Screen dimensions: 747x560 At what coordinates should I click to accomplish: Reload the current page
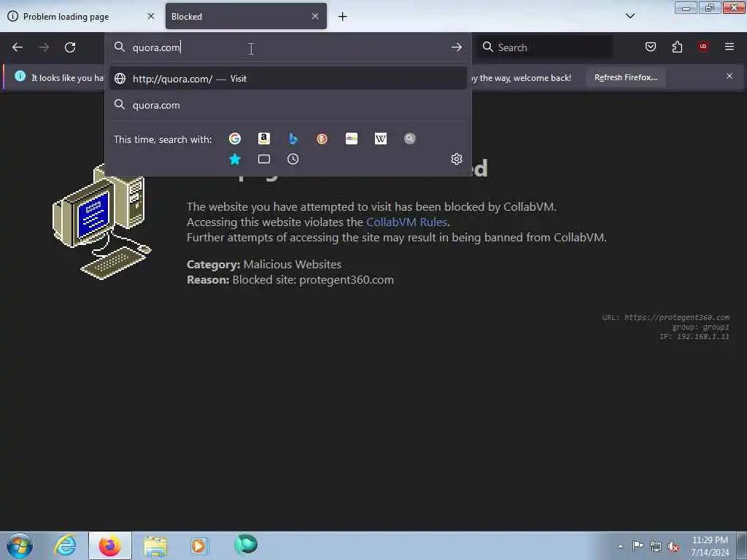tap(70, 47)
